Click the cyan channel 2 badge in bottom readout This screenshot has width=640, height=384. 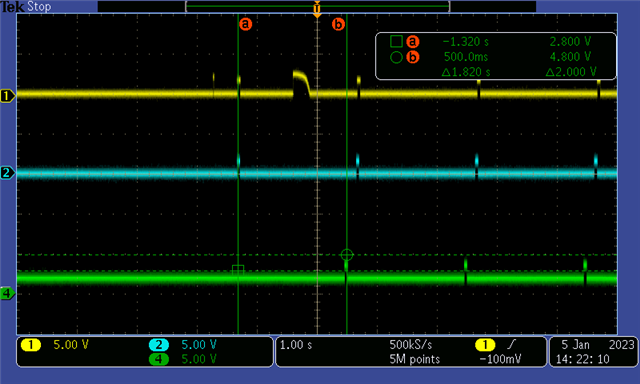(159, 345)
